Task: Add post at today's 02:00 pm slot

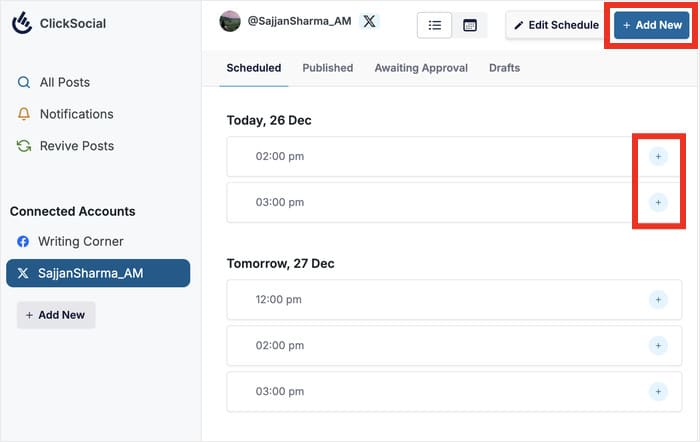Action: click(x=657, y=156)
